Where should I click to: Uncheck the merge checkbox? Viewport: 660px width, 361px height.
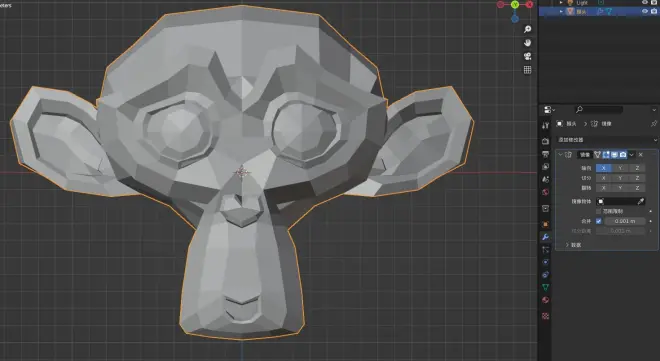click(x=599, y=221)
